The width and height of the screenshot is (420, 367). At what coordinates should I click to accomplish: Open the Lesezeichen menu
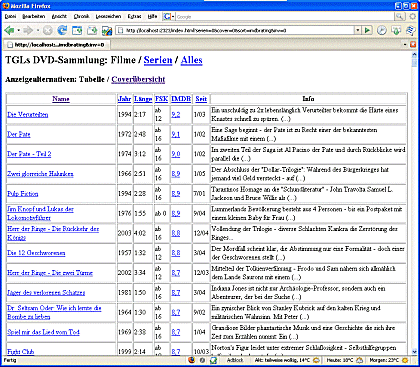point(108,16)
